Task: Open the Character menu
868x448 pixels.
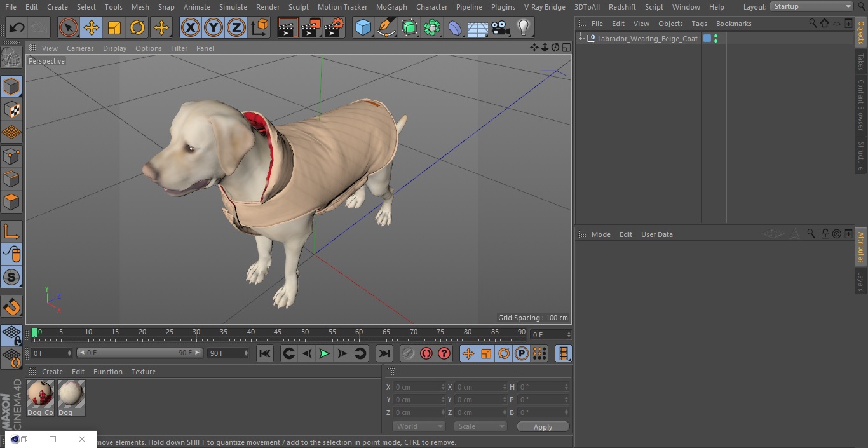Action: pos(432,7)
